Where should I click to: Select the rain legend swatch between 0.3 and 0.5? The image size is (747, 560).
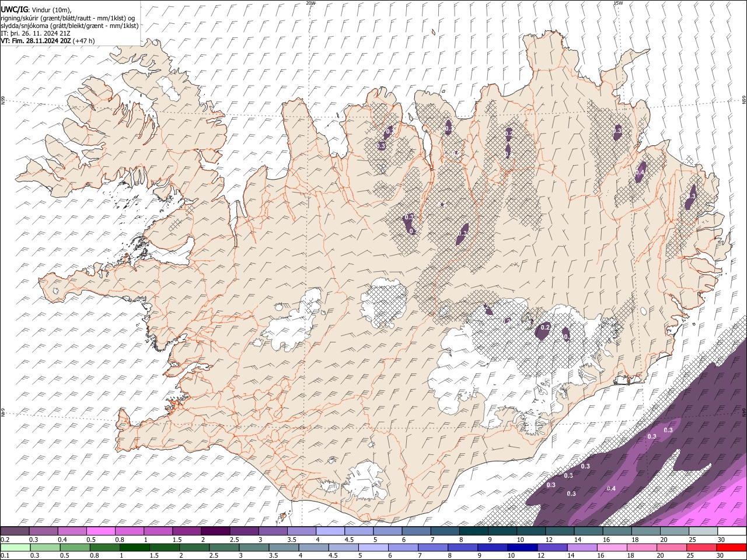[x=45, y=547]
